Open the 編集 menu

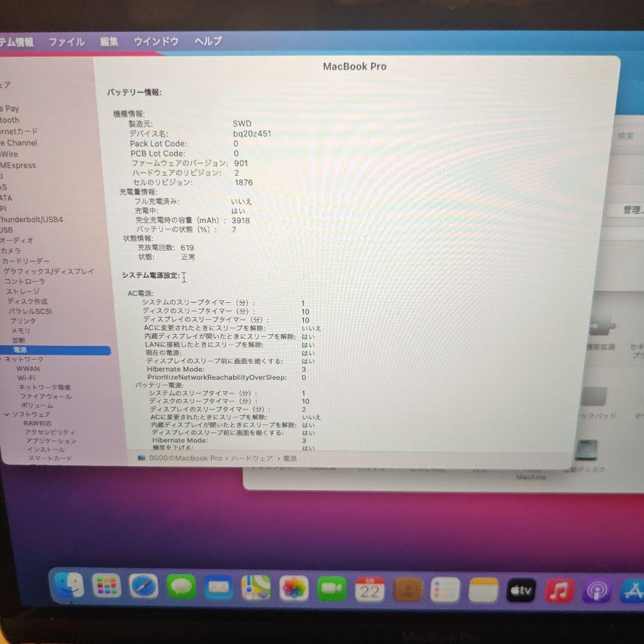[109, 42]
